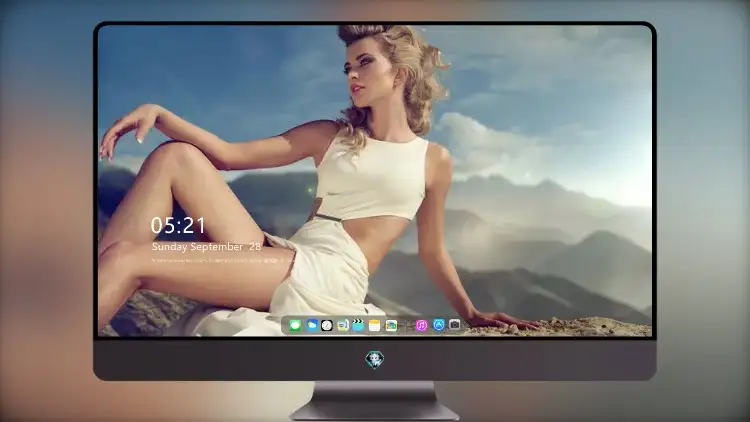Open the clapperboard video app icon
Image resolution: width=750 pixels, height=422 pixels.
pos(358,325)
